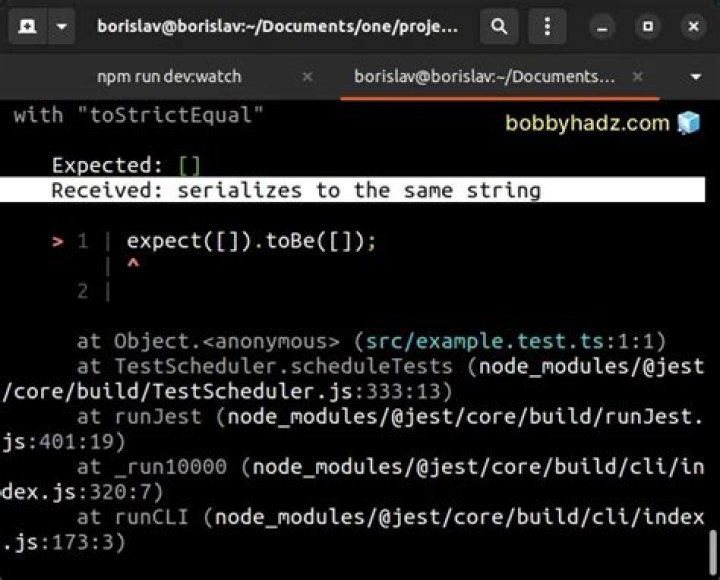This screenshot has width=720, height=580.
Task: Click 'at _run10000' stack trace line
Action: coord(352,479)
